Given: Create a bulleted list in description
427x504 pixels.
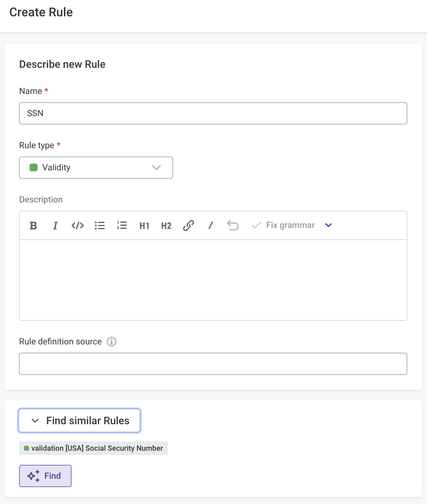Looking at the screenshot, I should tap(100, 226).
